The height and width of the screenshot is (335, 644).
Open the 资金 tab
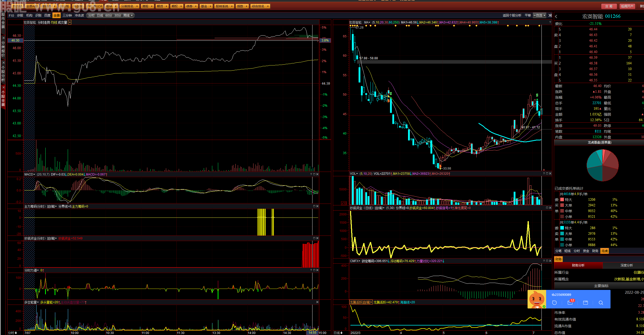586,251
